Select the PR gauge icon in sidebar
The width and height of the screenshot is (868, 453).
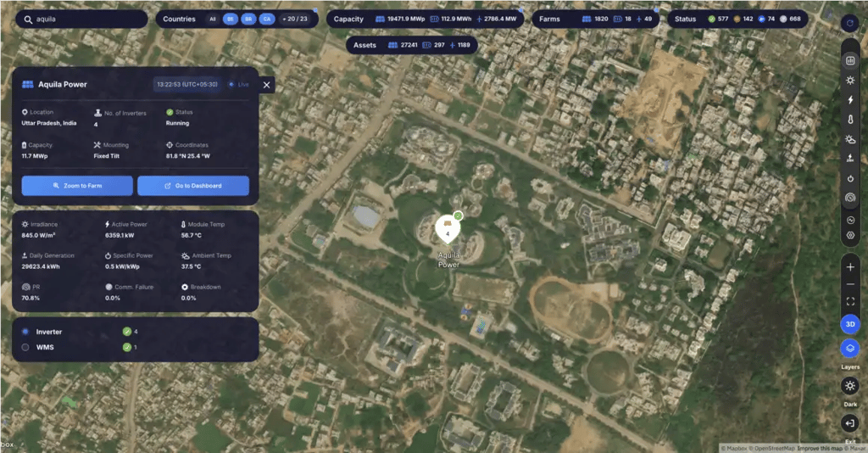(850, 198)
